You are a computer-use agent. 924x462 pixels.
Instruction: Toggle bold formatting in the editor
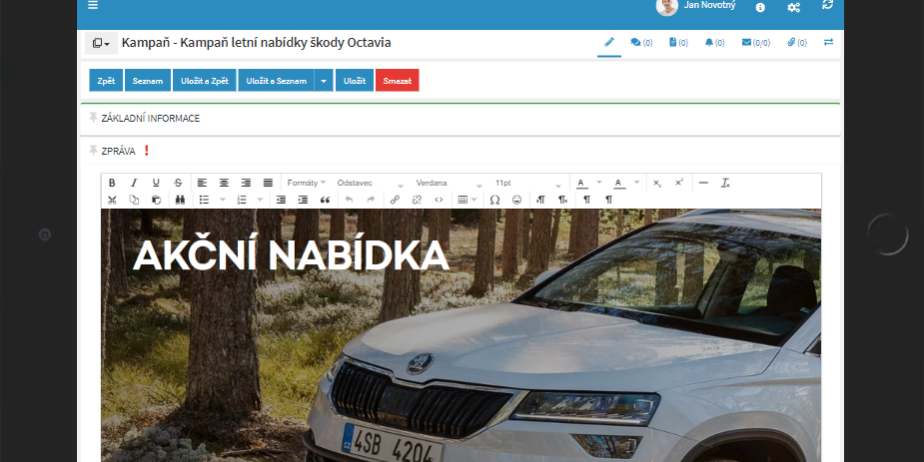pyautogui.click(x=112, y=183)
